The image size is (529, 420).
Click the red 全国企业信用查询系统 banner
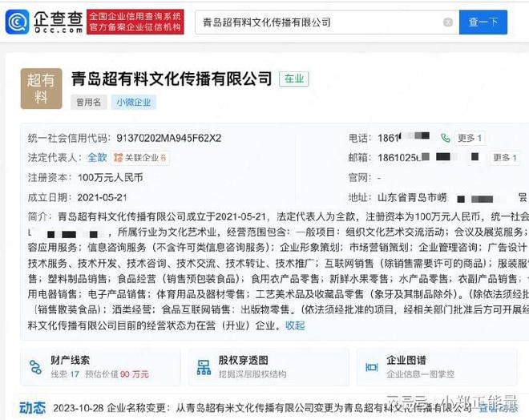pyautogui.click(x=135, y=22)
